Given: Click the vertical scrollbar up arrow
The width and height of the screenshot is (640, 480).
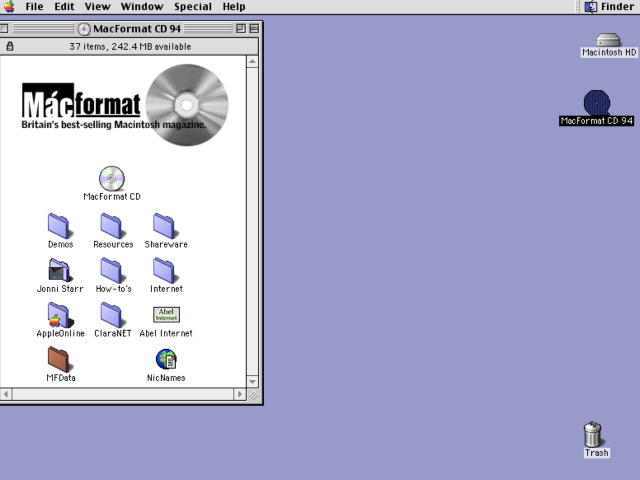Looking at the screenshot, I should click(252, 62).
